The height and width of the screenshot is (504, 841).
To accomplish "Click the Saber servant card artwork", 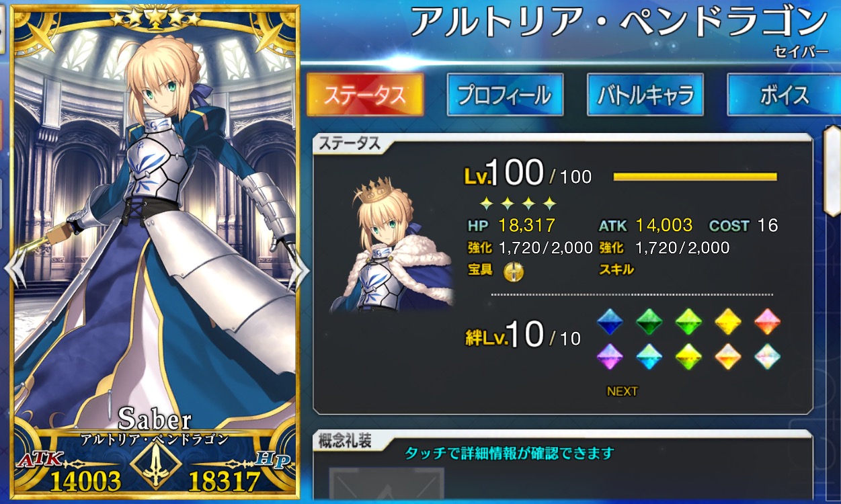I will coord(155,252).
